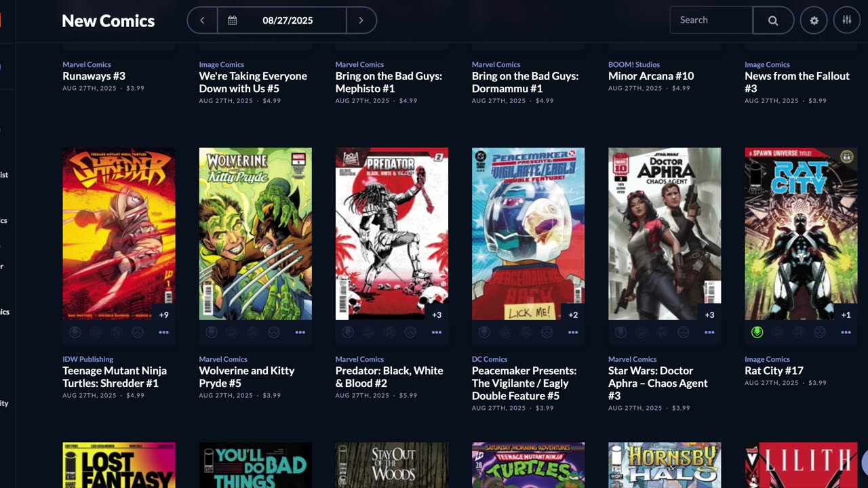This screenshot has height=488, width=868.
Task: Open filter sliders icon
Action: coord(846,20)
